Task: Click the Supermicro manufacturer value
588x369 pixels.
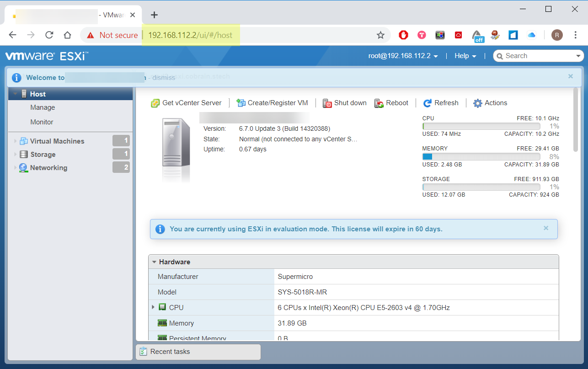Action: pos(295,277)
